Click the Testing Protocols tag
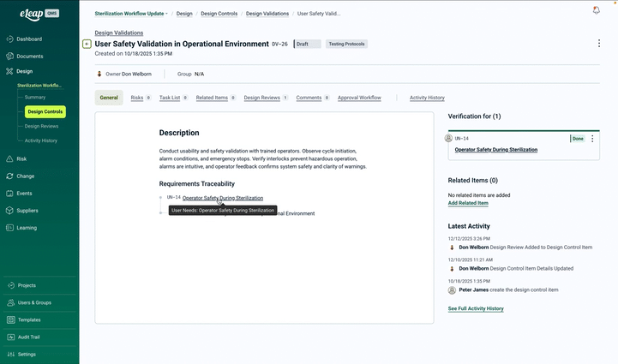The height and width of the screenshot is (364, 618). 347,45
